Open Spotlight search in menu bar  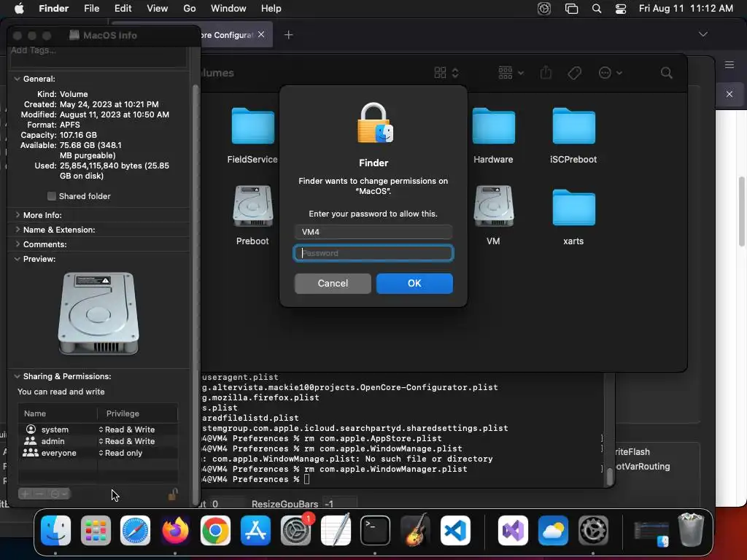(x=597, y=9)
